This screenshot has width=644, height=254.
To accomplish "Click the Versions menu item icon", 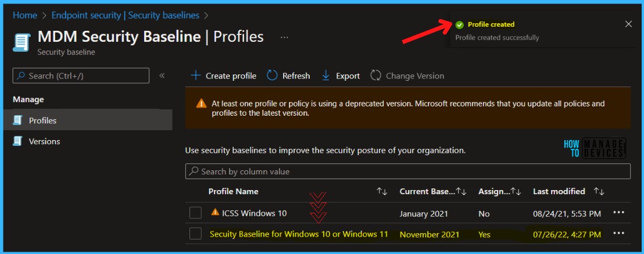I will 17,141.
